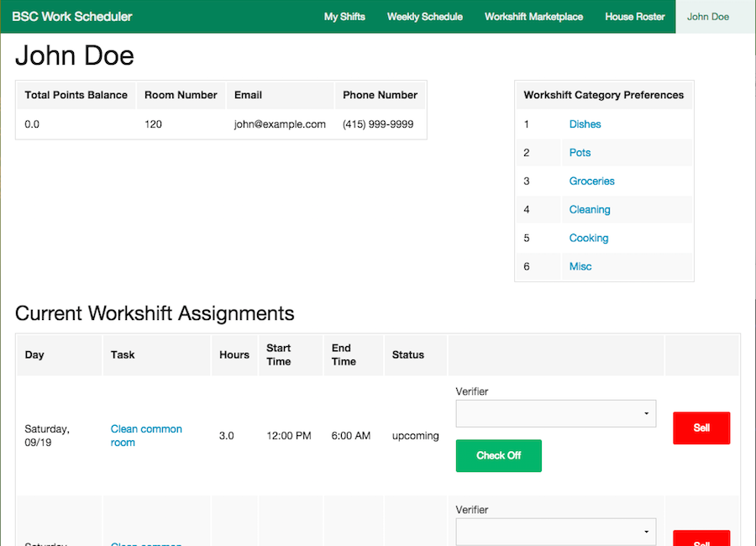Image resolution: width=756 pixels, height=546 pixels.
Task: Expand Verifier dropdown in the second assignment row
Action: point(556,532)
